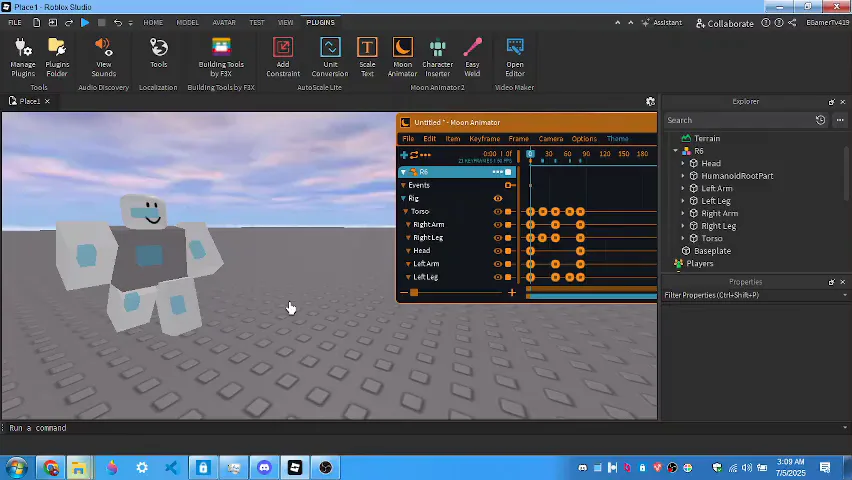This screenshot has width=852, height=480.
Task: Undo the last action in the toolbar
Action: point(118,23)
